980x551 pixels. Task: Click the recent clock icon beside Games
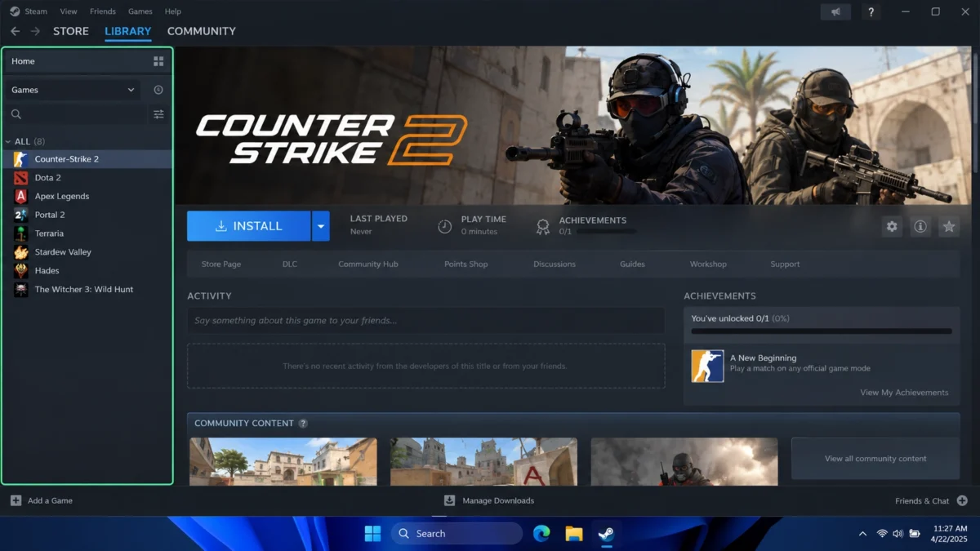click(x=158, y=90)
